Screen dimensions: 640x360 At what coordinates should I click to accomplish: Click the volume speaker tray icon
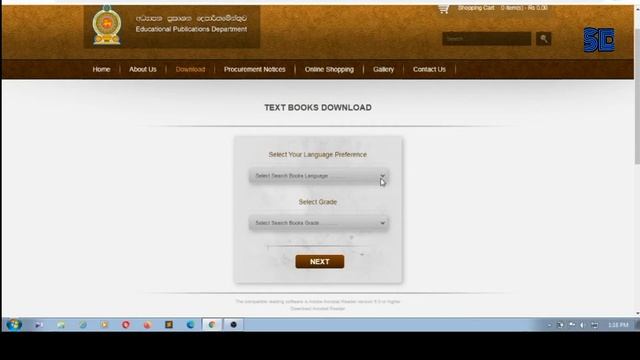click(582, 325)
